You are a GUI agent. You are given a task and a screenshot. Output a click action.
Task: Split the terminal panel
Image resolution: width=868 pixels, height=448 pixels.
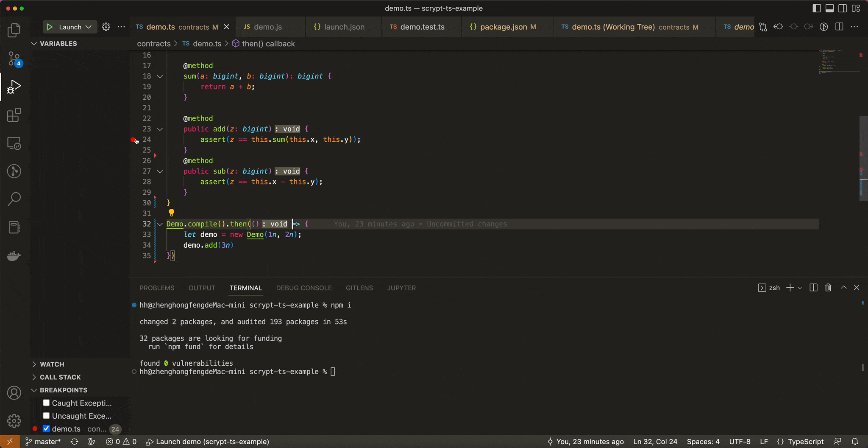coord(813,288)
